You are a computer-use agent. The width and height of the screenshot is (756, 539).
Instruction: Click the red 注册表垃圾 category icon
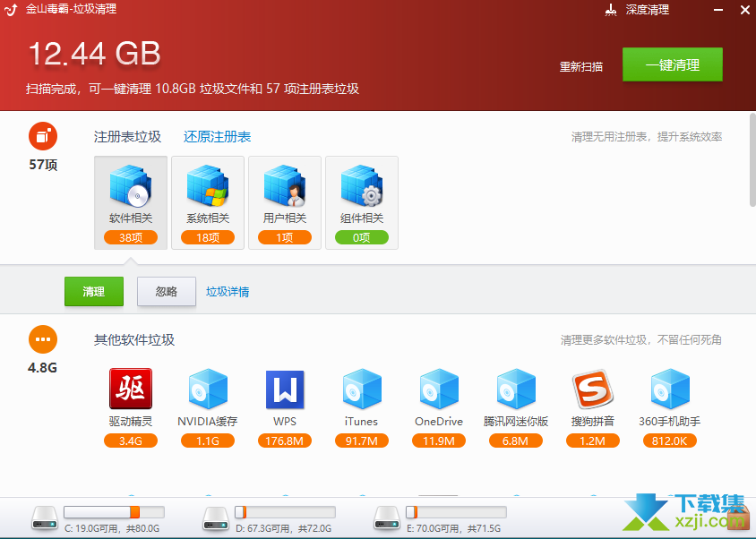43,136
